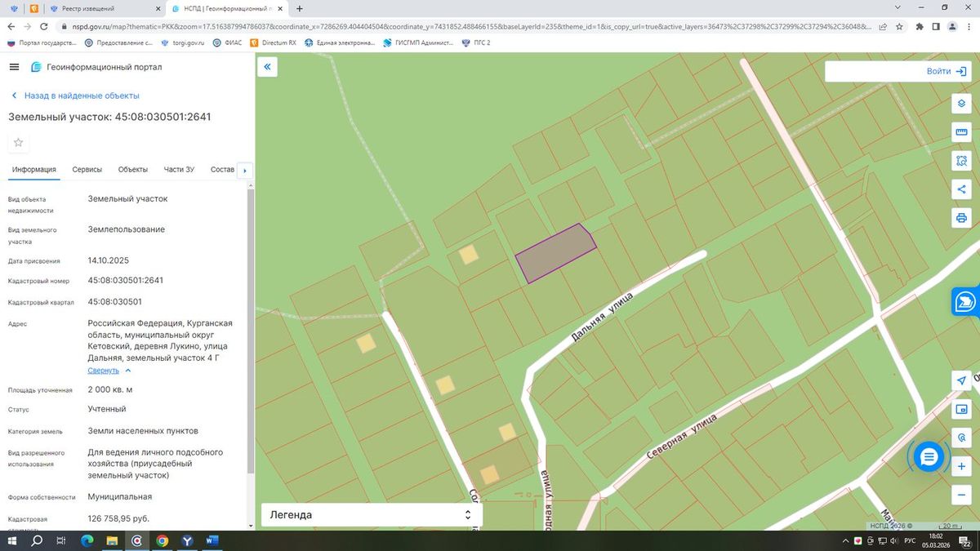Show more tabs with right arrow
Screen dimensions: 980x551
coord(245,171)
